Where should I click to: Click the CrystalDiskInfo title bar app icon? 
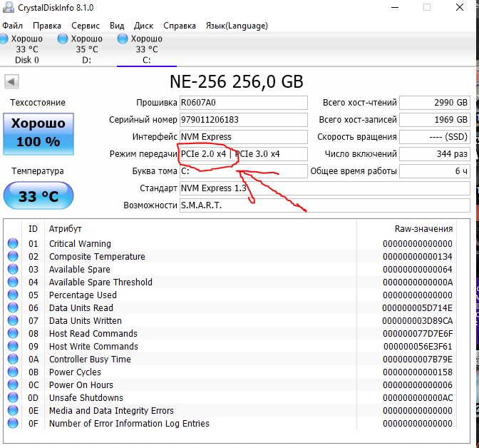9,8
